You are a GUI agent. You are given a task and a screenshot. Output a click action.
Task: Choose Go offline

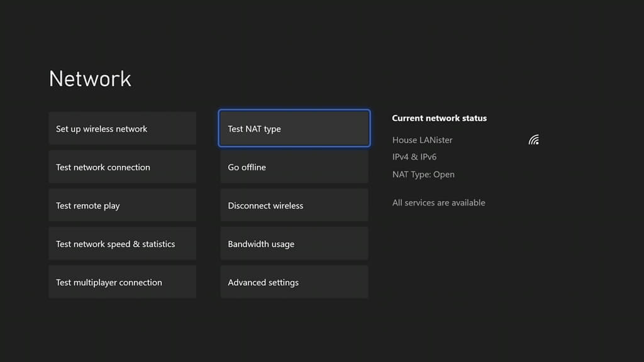[x=294, y=167]
